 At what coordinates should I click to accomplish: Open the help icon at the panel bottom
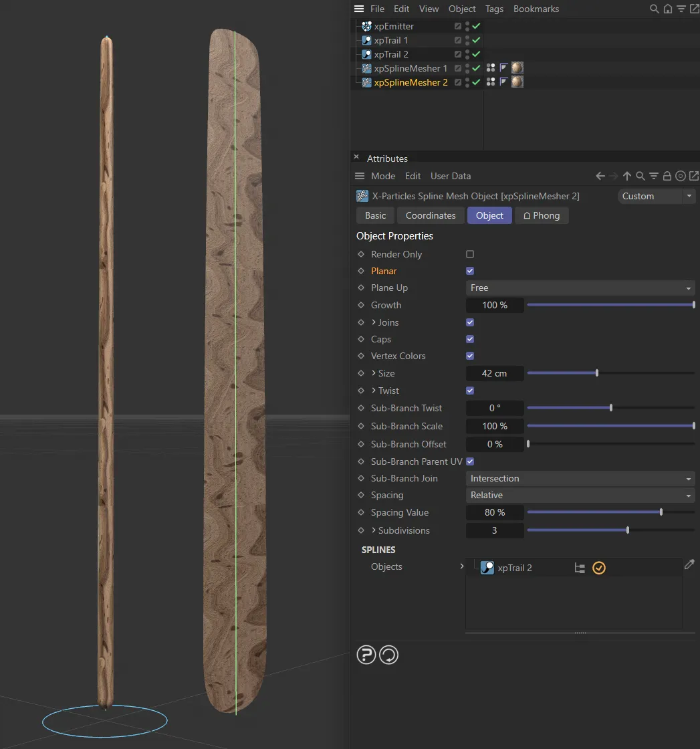pos(366,655)
